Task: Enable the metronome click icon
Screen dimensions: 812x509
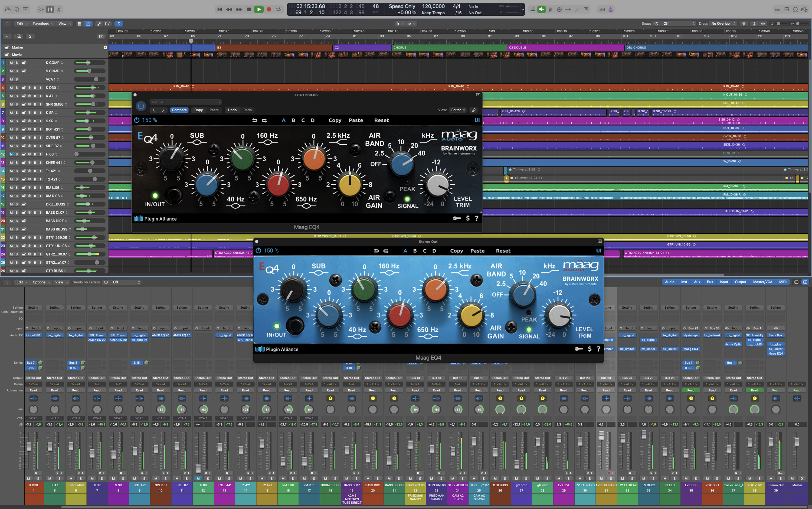Action: click(610, 9)
